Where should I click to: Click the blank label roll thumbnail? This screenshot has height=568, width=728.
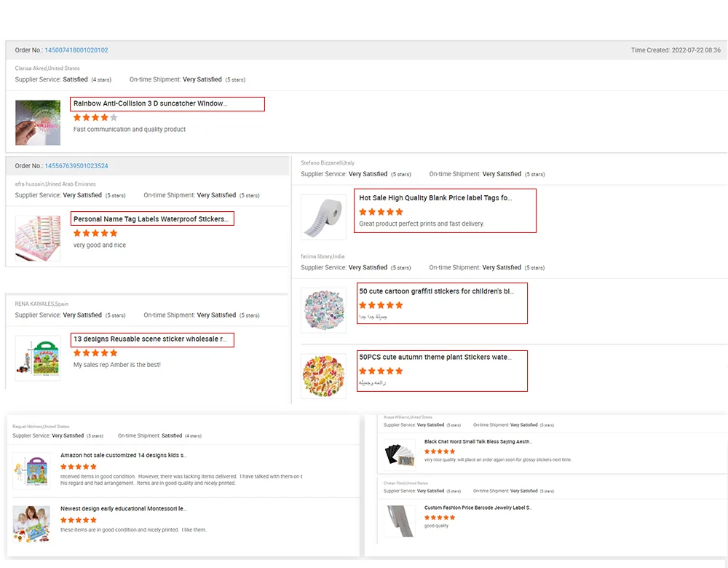tap(323, 217)
